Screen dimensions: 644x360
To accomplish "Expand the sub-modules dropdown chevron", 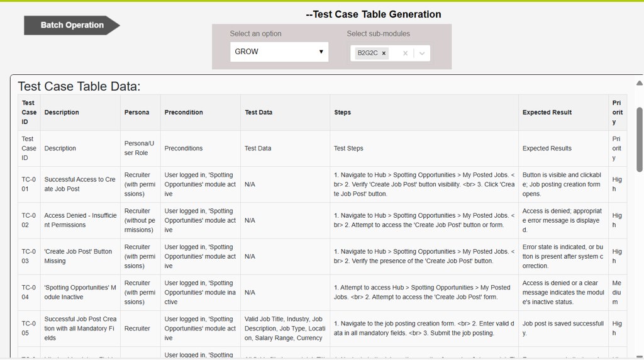I will (x=422, y=53).
